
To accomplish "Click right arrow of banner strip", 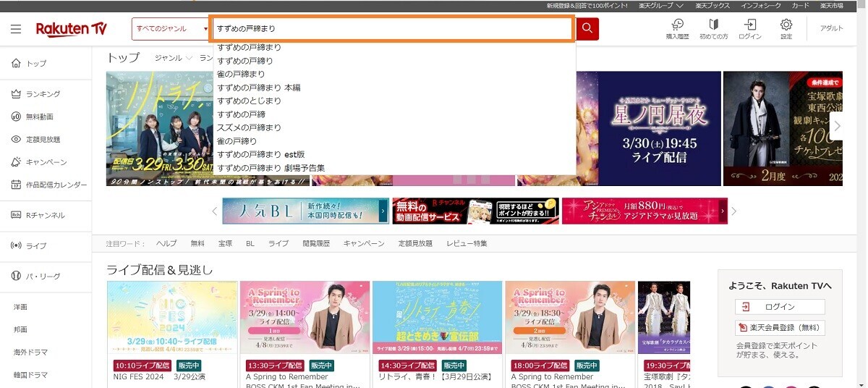I will [x=734, y=211].
